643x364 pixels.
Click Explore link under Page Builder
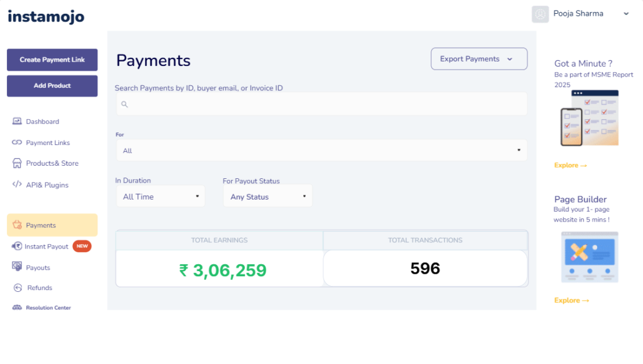click(x=571, y=301)
